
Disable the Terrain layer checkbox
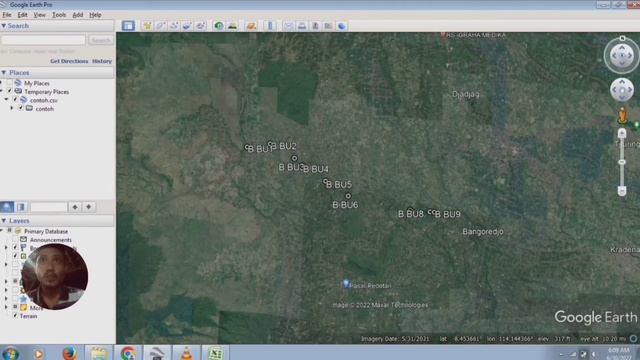click(x=15, y=316)
